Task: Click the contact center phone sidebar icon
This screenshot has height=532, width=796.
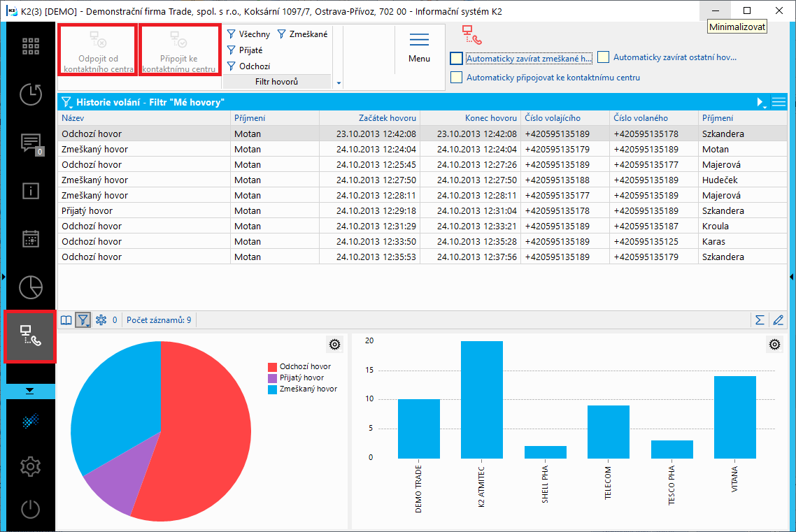Action: tap(30, 336)
